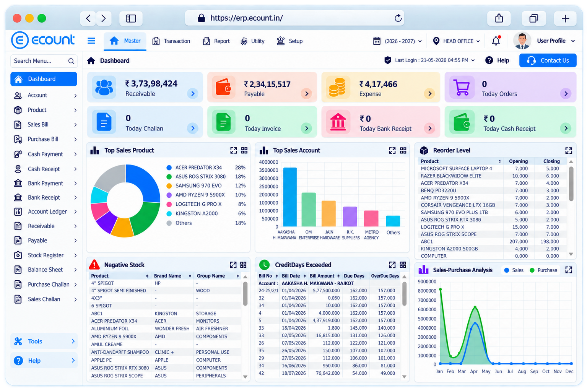Click the search magnifier in Search Menu
This screenshot has height=392, width=587.
[71, 61]
